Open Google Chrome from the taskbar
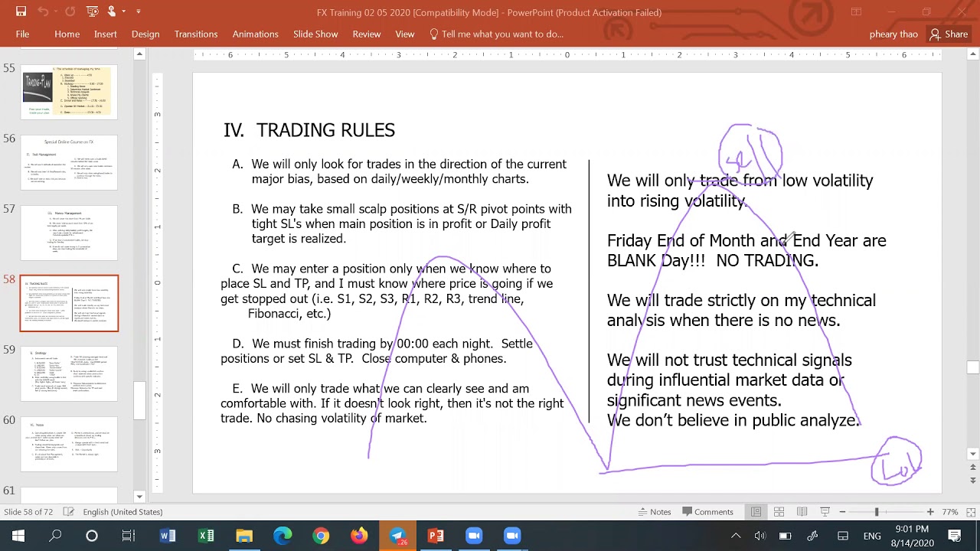This screenshot has height=551, width=980. pos(321,536)
